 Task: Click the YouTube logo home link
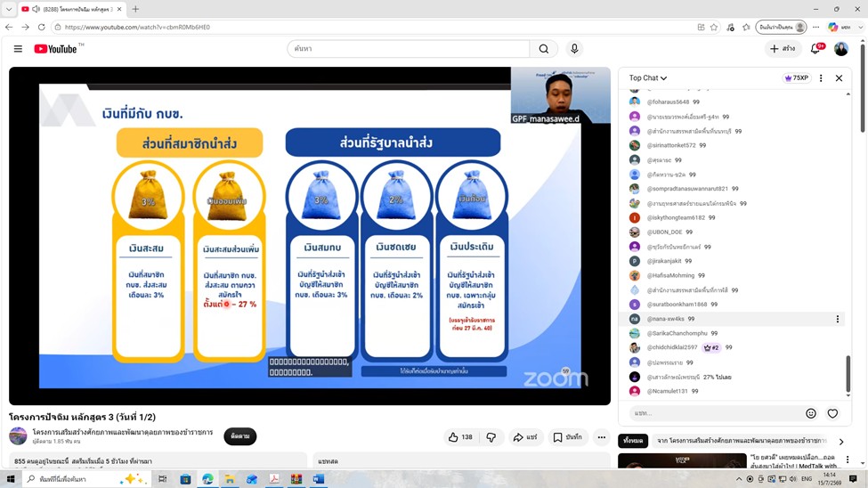click(x=55, y=49)
